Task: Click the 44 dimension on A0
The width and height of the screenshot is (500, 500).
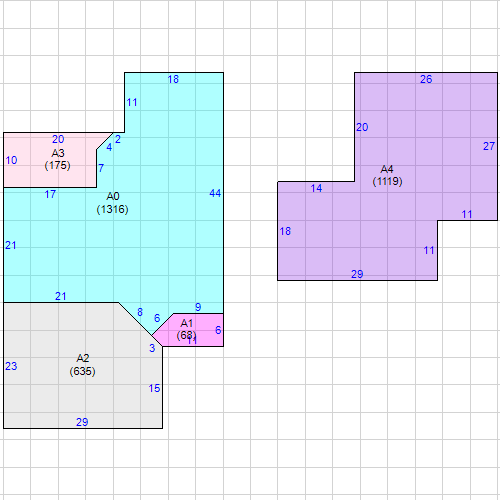Action: [215, 193]
